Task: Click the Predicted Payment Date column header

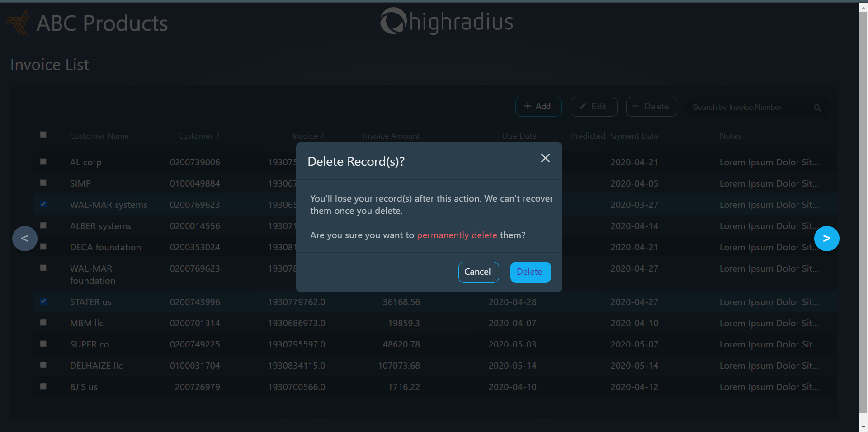Action: [614, 136]
